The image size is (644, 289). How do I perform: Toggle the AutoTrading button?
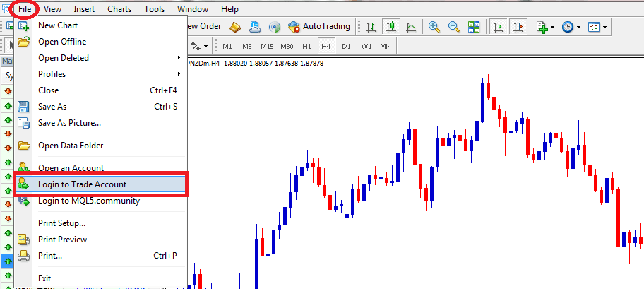318,27
